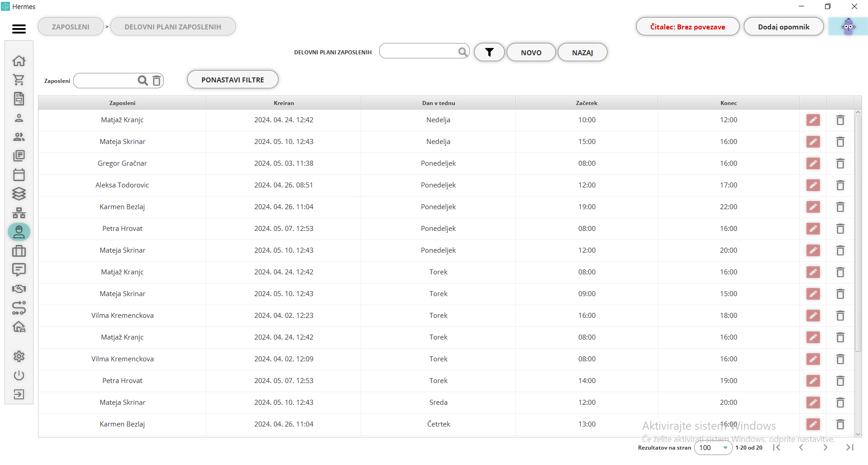Click 2024. 05. 03. 11:38 cell
The image size is (868, 465).
(x=284, y=163)
